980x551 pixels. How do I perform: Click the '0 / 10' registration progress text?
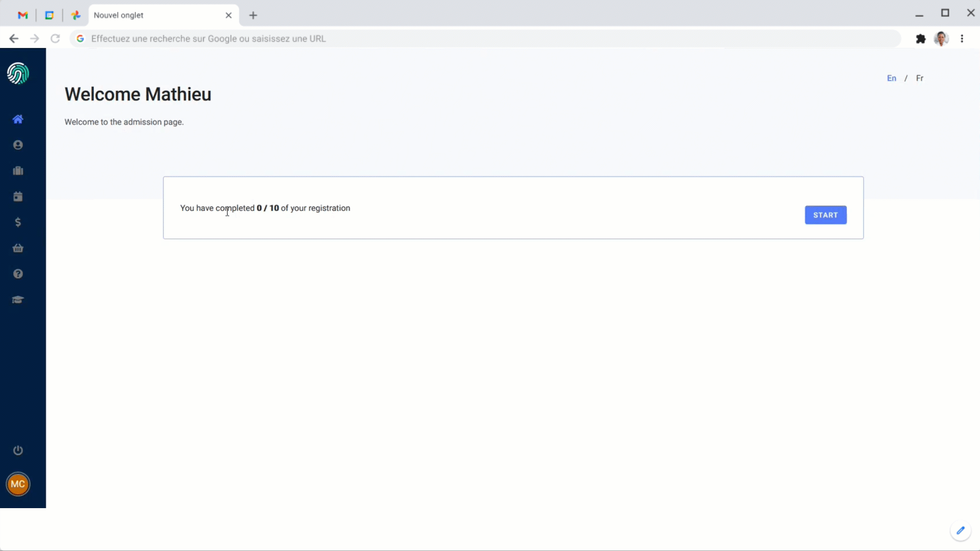point(268,208)
